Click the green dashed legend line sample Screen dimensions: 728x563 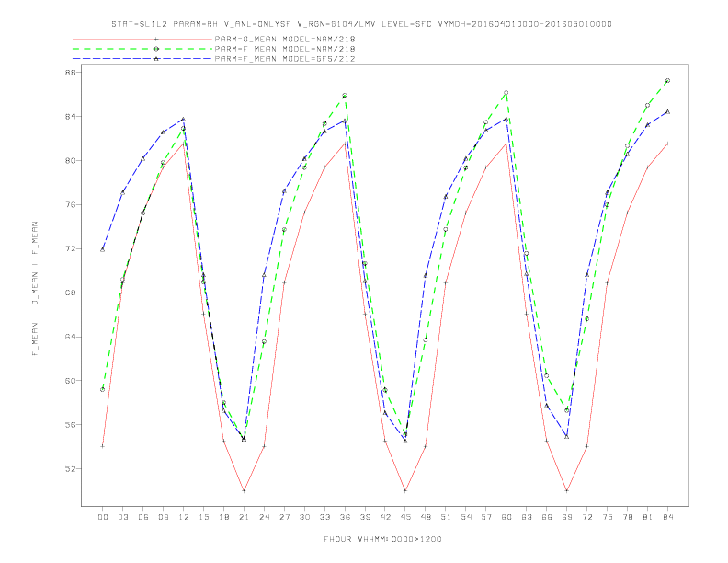click(x=142, y=49)
